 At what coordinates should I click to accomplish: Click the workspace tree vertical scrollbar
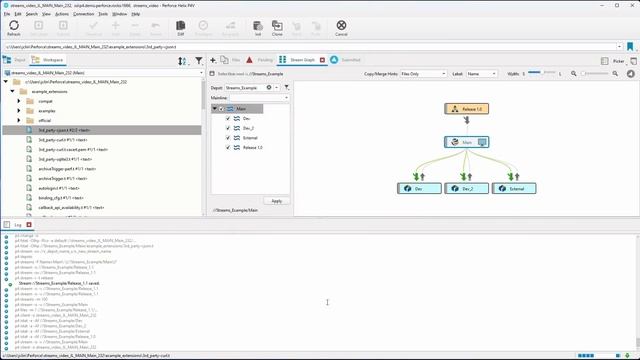203,147
